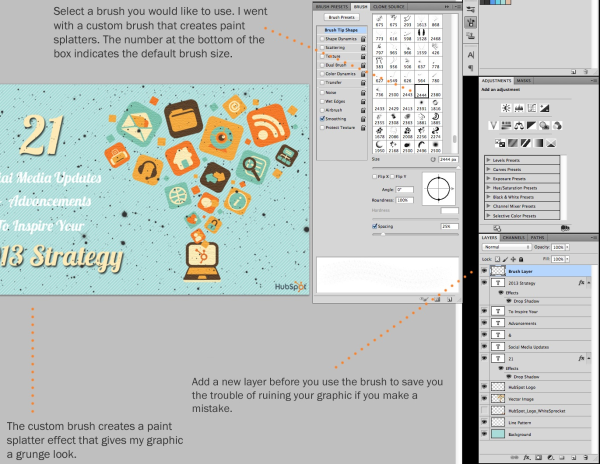Click lock icon beside Shape Dynamics

363,39
